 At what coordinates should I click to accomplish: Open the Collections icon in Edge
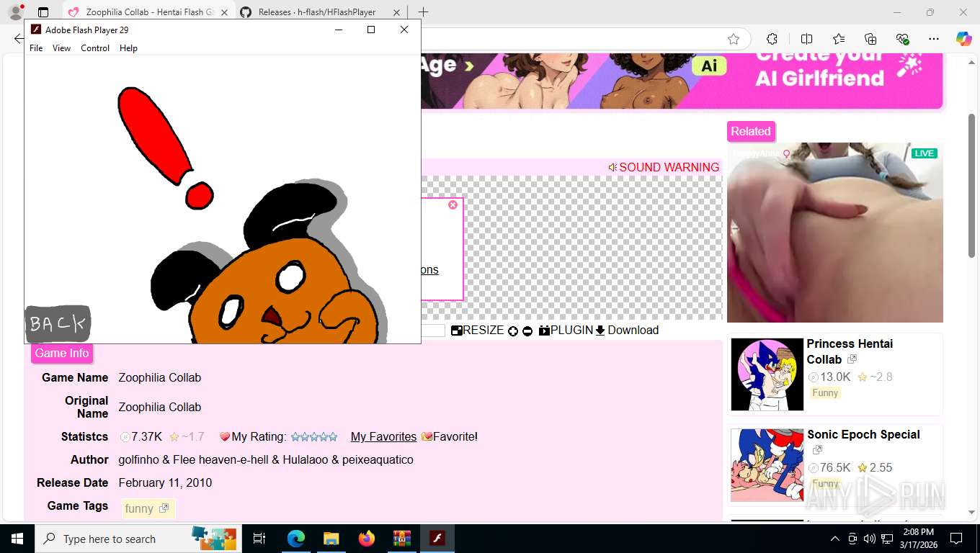870,39
